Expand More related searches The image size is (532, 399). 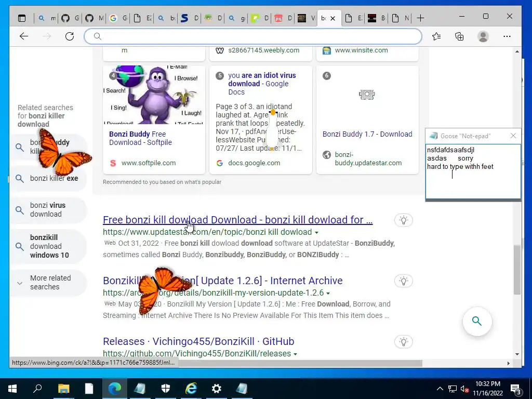[48, 282]
